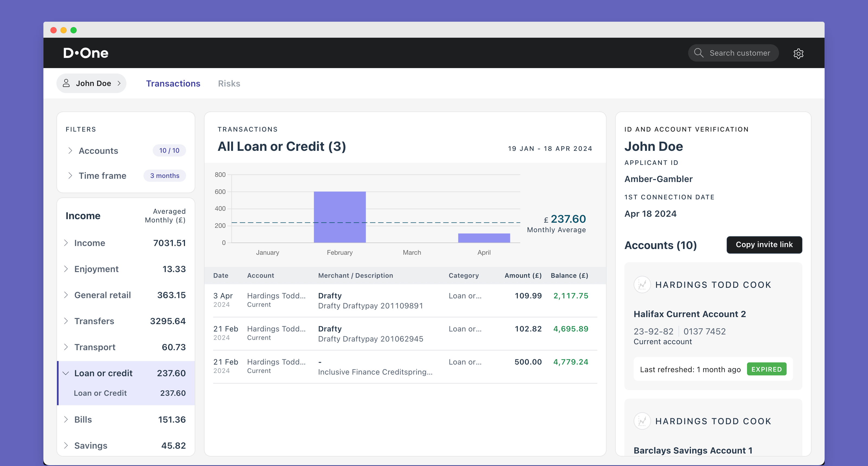
Task: Select the Transactions tab
Action: pyautogui.click(x=173, y=84)
